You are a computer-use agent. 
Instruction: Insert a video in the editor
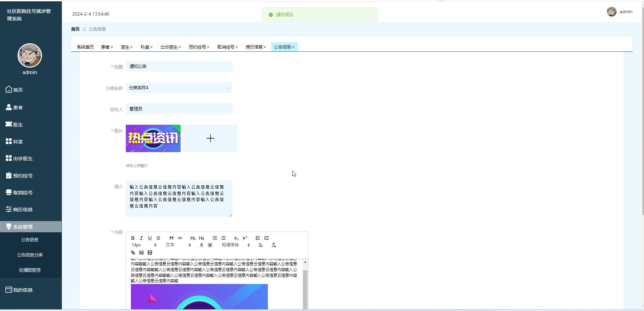[x=150, y=253]
